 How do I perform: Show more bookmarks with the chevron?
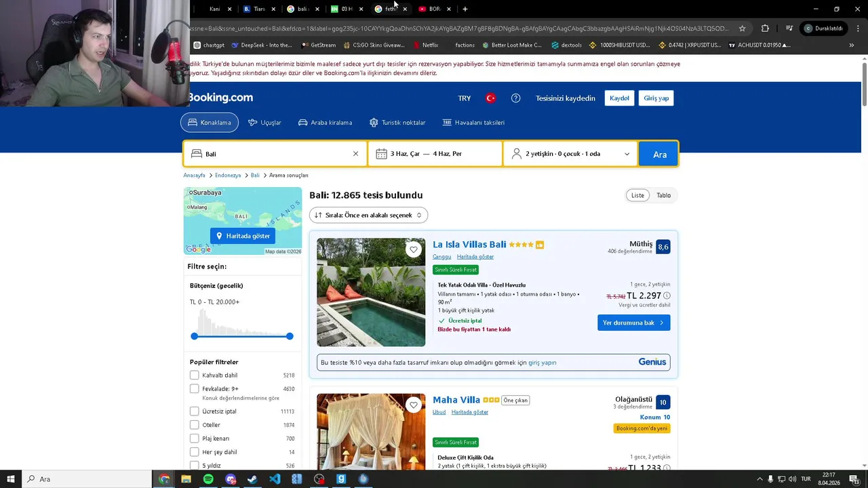pos(852,45)
